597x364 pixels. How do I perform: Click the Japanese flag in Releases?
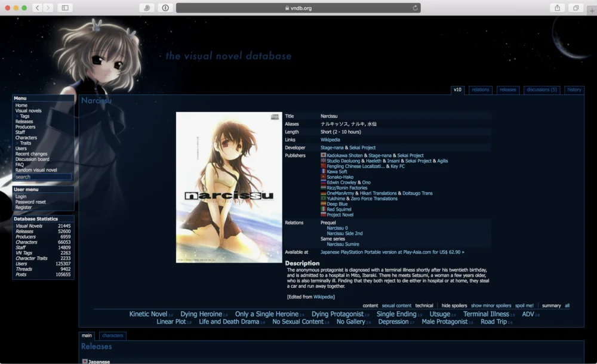click(85, 362)
